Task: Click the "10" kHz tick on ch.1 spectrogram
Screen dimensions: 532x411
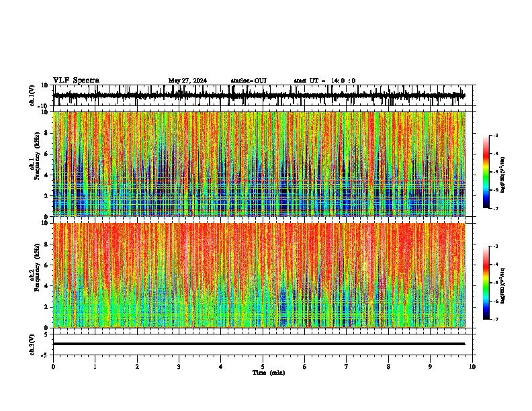Action: click(45, 112)
